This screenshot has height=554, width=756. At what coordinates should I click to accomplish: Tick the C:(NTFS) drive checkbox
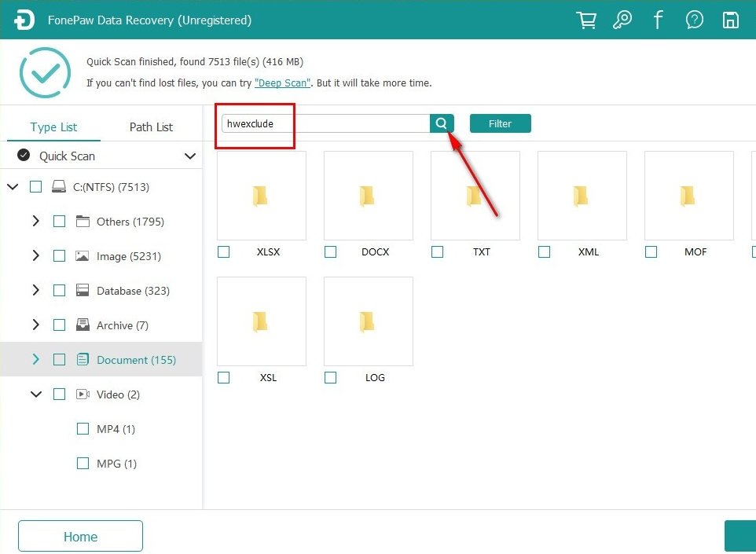[35, 186]
